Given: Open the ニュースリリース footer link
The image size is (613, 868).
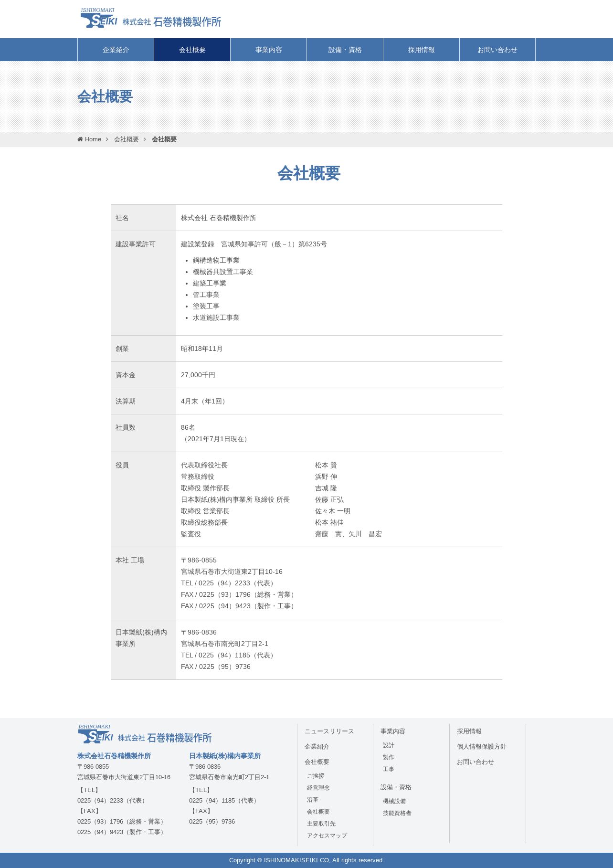Looking at the screenshot, I should pyautogui.click(x=329, y=731).
